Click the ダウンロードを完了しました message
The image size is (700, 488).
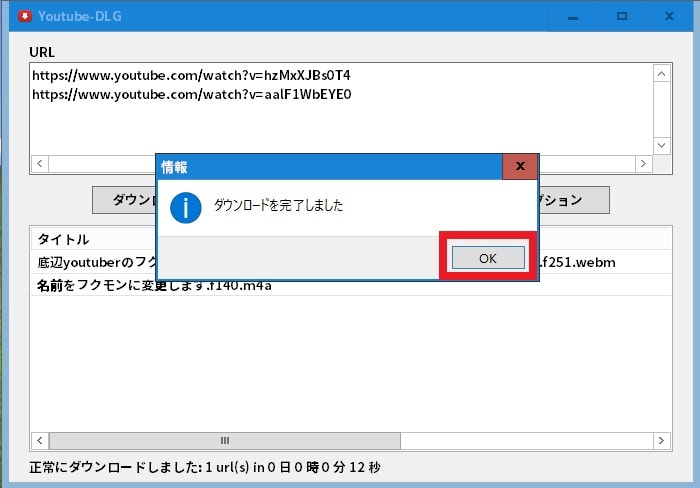(279, 205)
